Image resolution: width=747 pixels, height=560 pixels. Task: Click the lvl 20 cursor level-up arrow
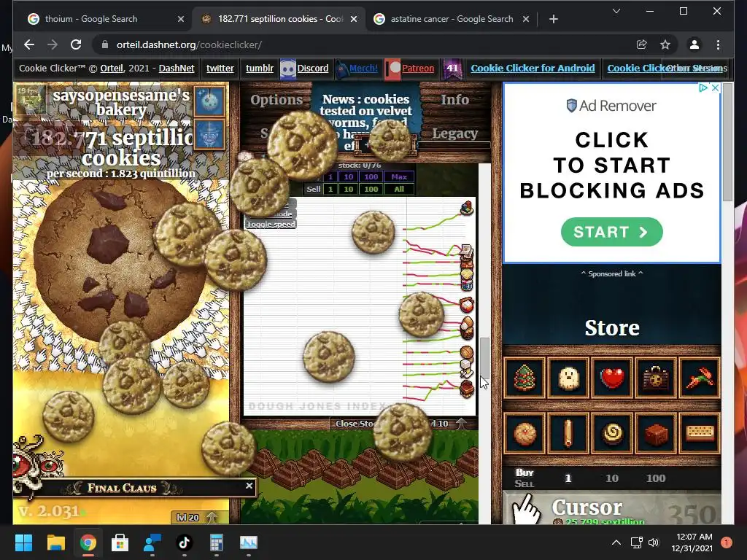tap(212, 517)
